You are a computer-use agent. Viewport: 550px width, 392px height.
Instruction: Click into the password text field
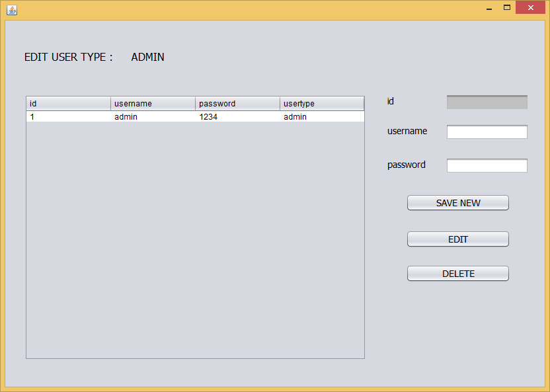(x=487, y=166)
